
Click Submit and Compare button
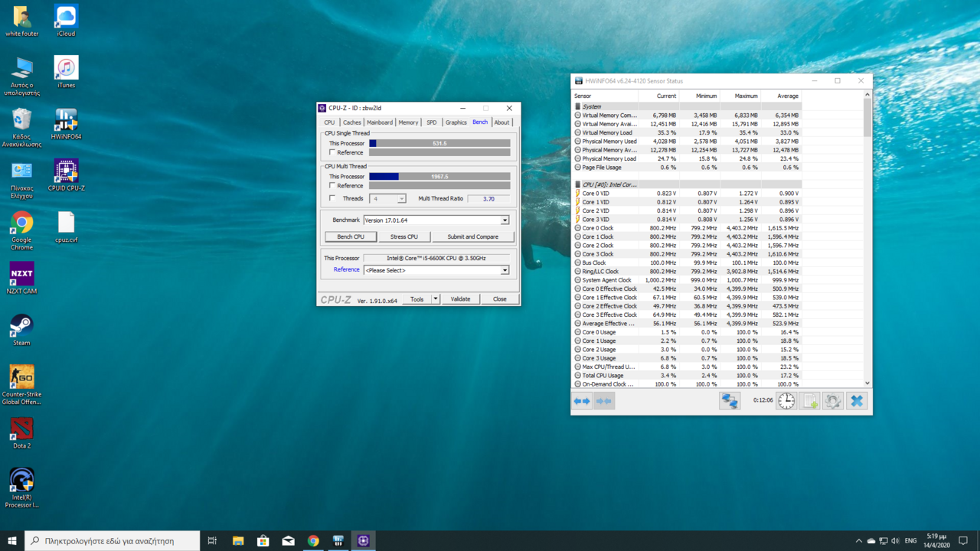point(473,236)
